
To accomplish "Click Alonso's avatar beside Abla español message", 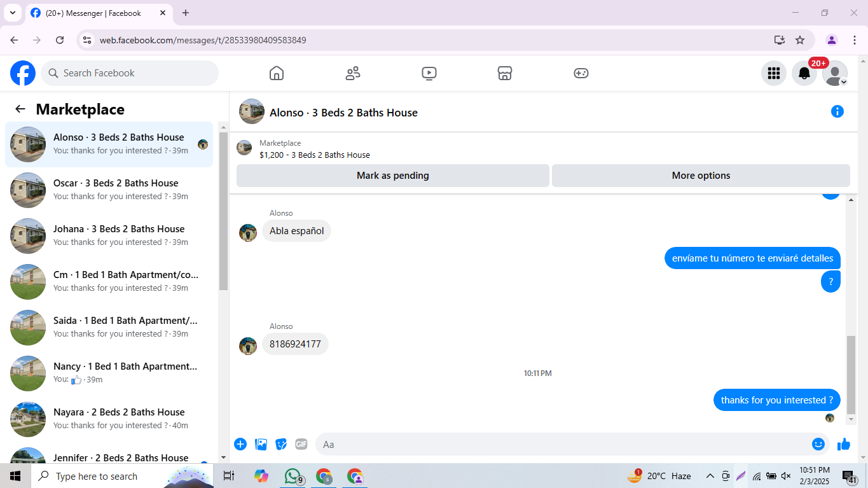I will 248,232.
